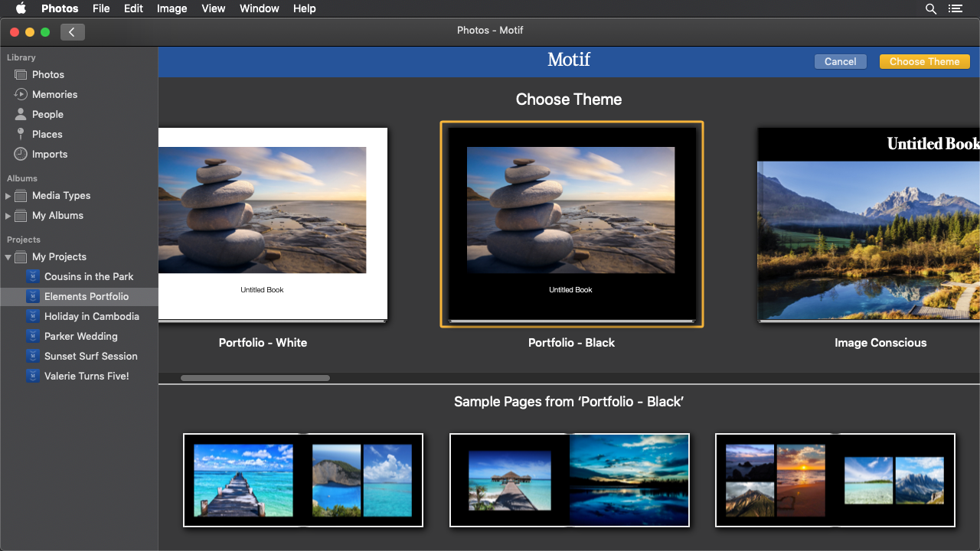
Task: Collapse the My Projects disclosure triangle
Action: coord(8,257)
